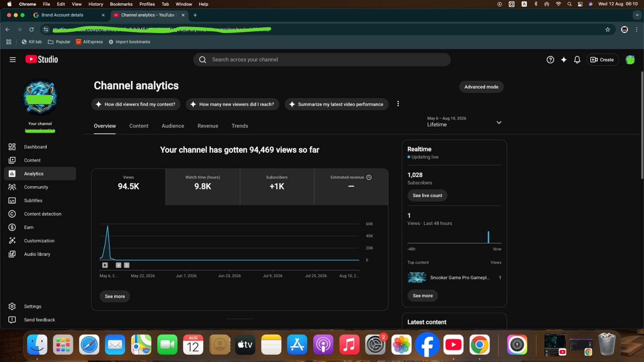Ask How many new viewers did I reach
Image resolution: width=644 pixels, height=362 pixels.
coord(232,104)
